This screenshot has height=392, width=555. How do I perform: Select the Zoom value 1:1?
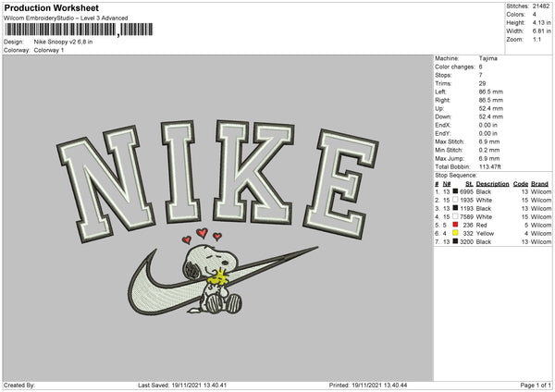coord(536,39)
